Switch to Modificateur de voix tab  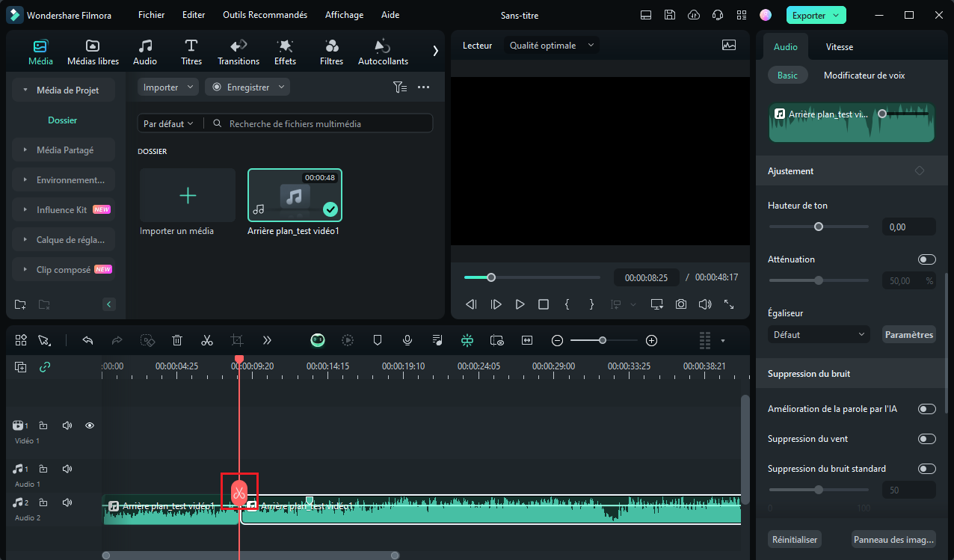coord(864,76)
